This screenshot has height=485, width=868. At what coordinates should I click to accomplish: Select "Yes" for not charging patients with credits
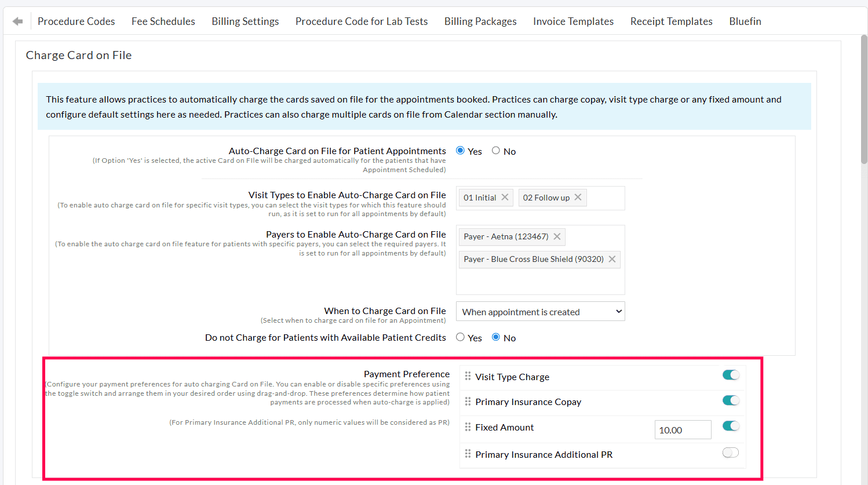pyautogui.click(x=459, y=337)
